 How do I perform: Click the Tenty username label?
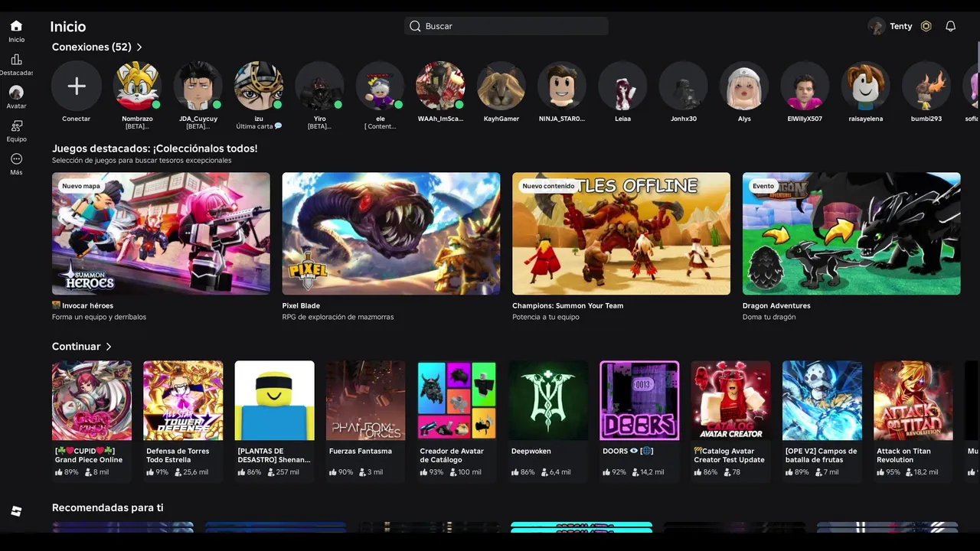pos(901,26)
